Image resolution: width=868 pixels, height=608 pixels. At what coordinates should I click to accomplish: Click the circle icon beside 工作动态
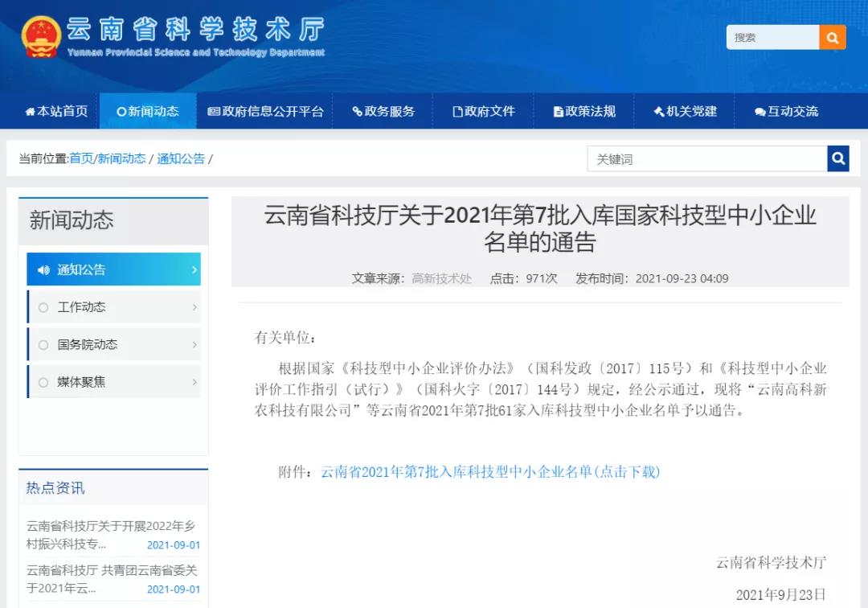click(x=43, y=307)
